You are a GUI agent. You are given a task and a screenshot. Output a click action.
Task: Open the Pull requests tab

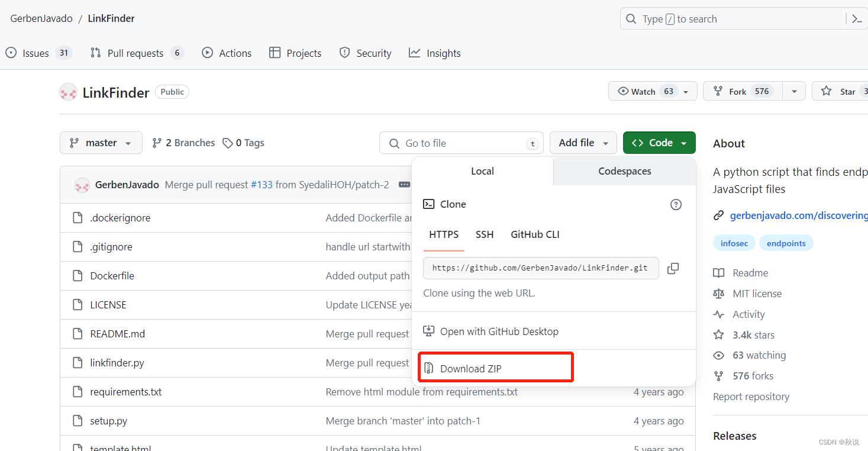pyautogui.click(x=137, y=53)
